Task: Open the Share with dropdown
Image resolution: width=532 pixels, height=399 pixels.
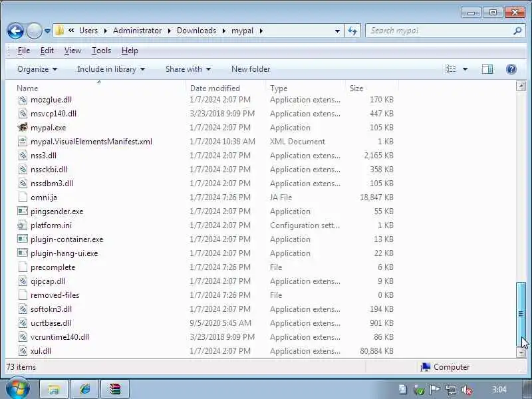Action: (188, 69)
